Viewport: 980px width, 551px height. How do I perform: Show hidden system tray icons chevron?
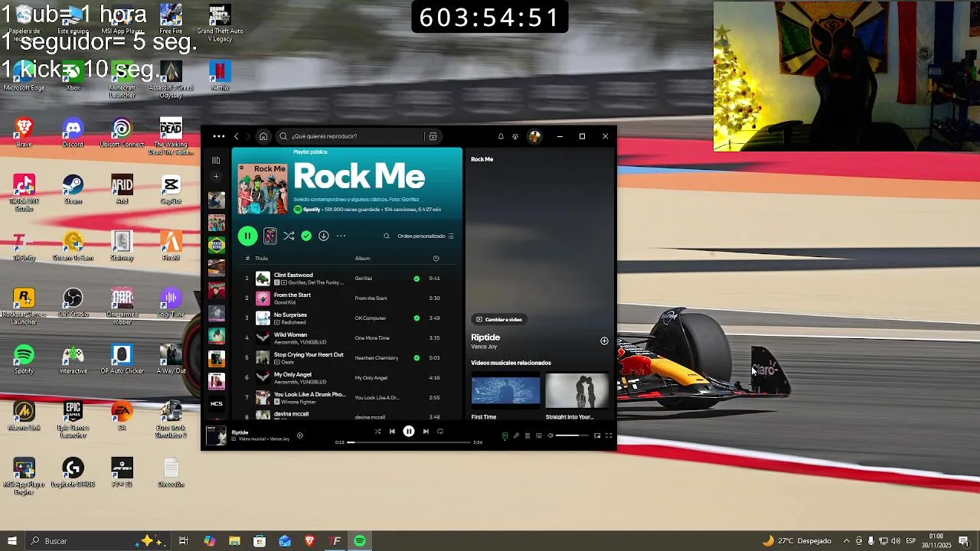click(846, 541)
